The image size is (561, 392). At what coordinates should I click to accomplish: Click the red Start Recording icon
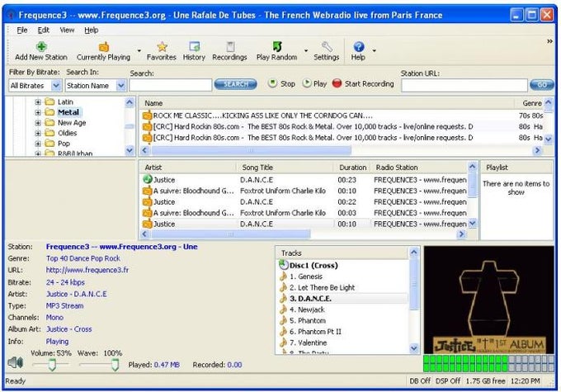click(337, 83)
